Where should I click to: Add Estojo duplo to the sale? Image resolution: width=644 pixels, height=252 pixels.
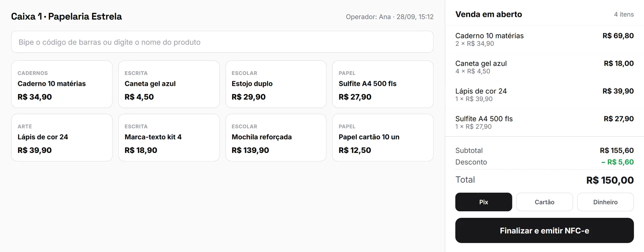click(x=276, y=84)
